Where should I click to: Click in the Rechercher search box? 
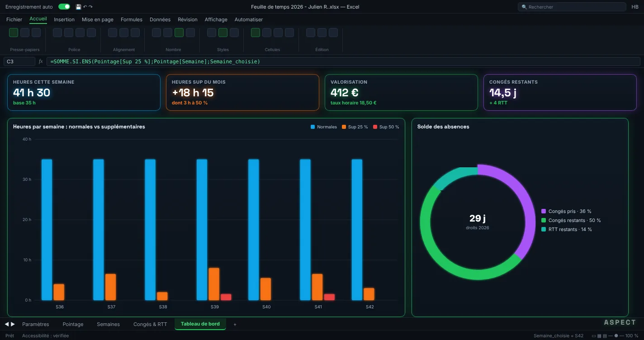pos(572,7)
